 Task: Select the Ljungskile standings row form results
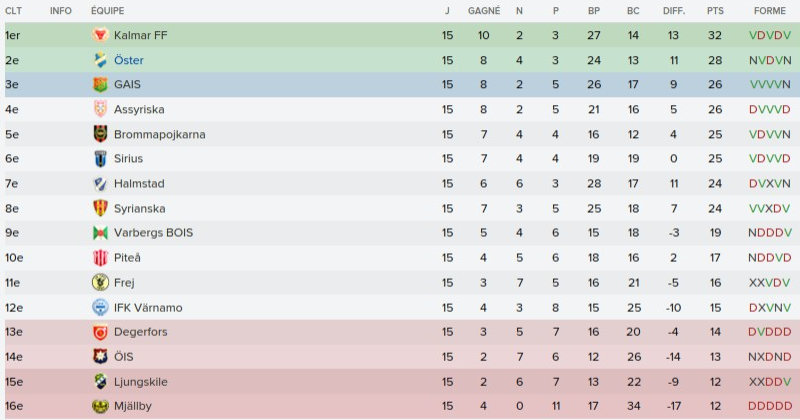769,381
